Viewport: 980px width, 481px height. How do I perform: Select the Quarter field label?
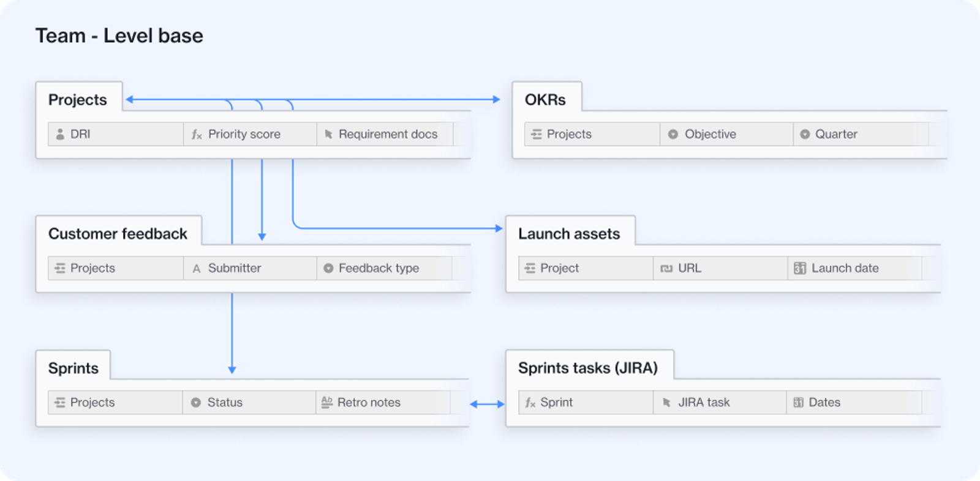click(836, 134)
